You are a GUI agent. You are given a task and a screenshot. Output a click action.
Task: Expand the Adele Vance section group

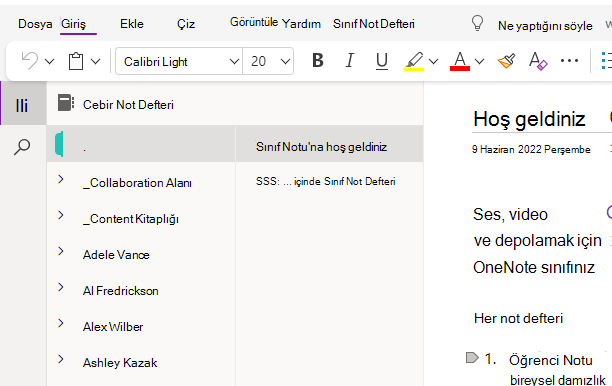pyautogui.click(x=61, y=251)
